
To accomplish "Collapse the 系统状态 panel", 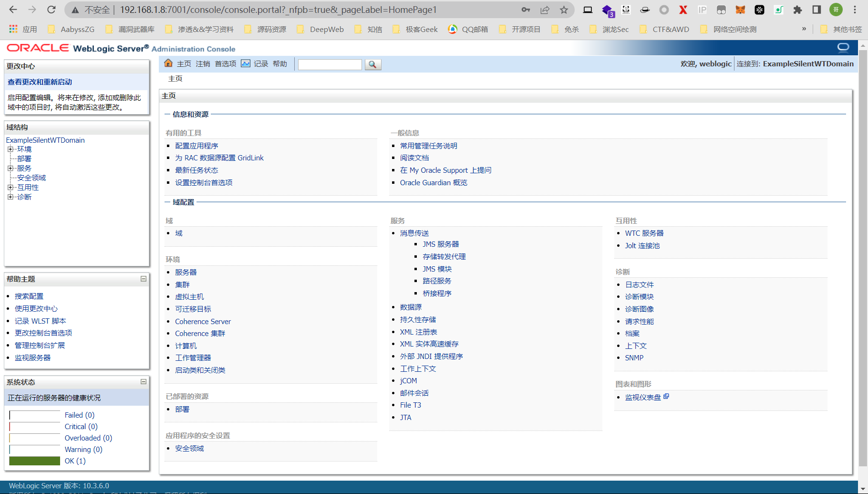I will coord(143,381).
